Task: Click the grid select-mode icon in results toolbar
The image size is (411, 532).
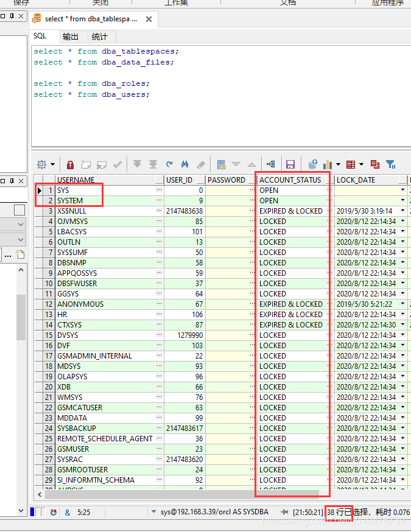Action: (42, 164)
